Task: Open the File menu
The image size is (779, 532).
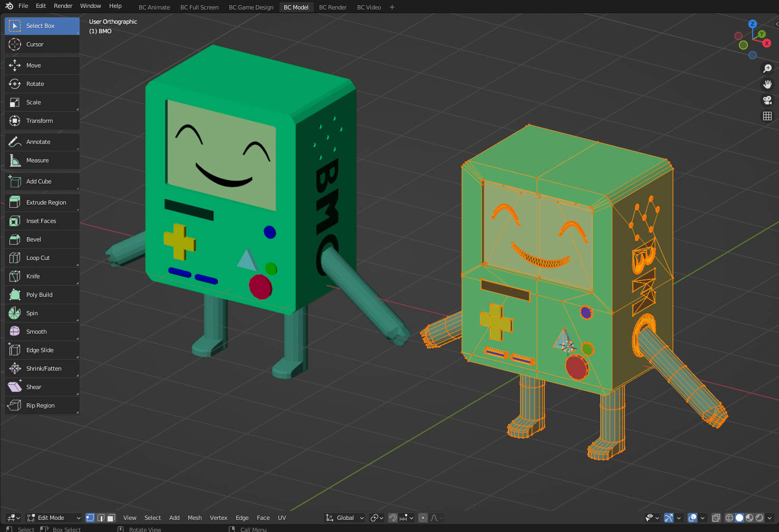Action: [23, 6]
